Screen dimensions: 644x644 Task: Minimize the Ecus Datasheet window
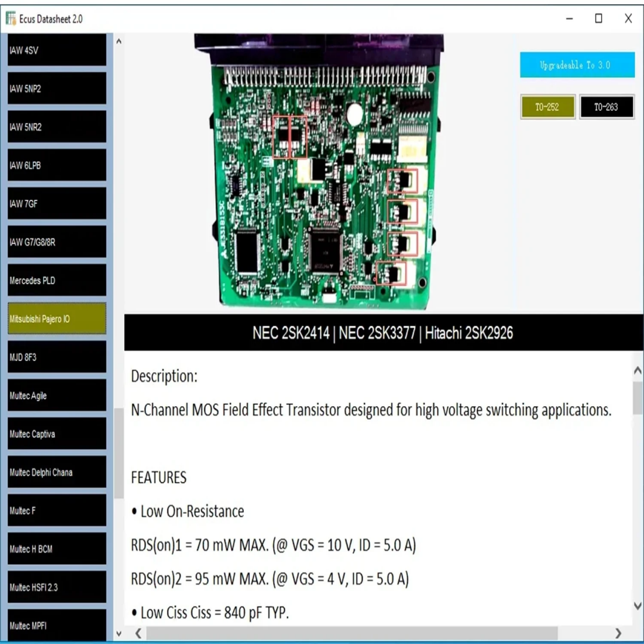pos(569,18)
